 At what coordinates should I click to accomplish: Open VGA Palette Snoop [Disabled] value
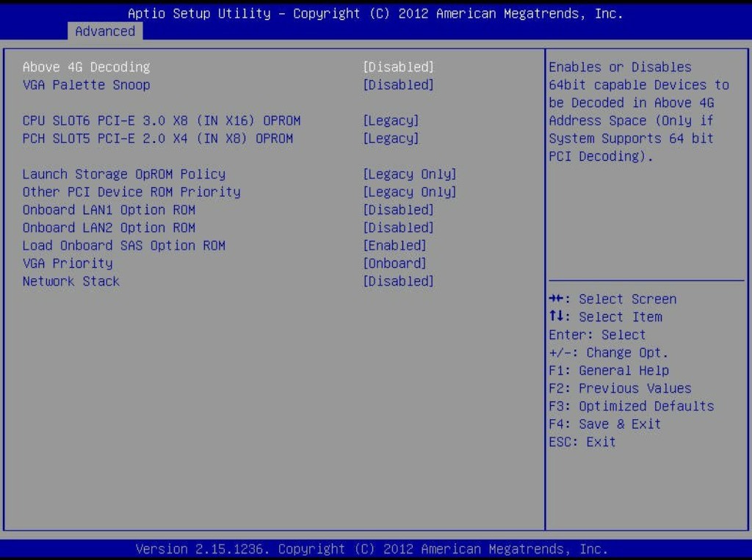398,85
